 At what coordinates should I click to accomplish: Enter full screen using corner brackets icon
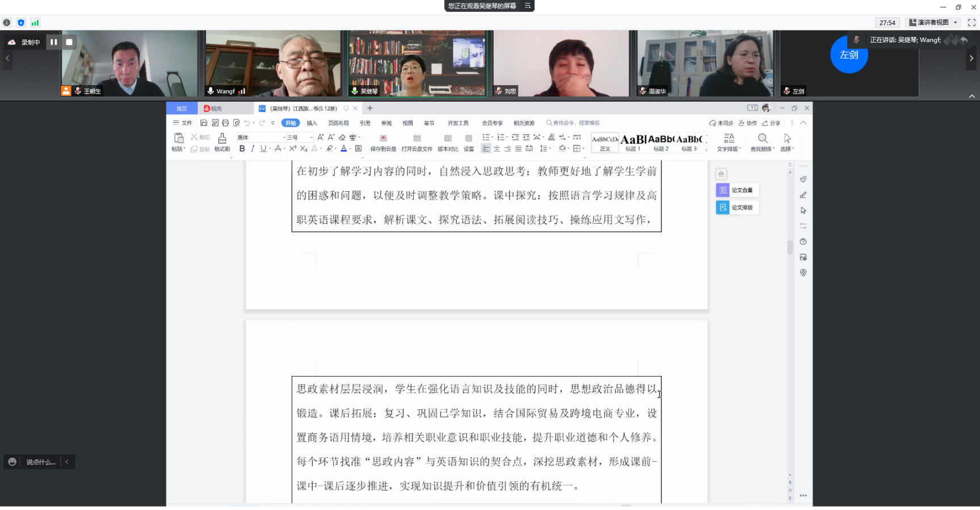pyautogui.click(x=971, y=23)
